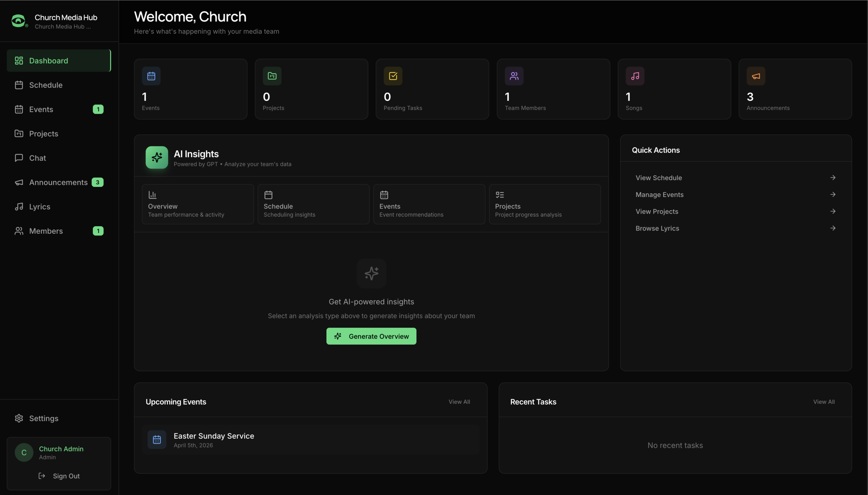Click the Schedule calendar icon in sidebar

[19, 85]
